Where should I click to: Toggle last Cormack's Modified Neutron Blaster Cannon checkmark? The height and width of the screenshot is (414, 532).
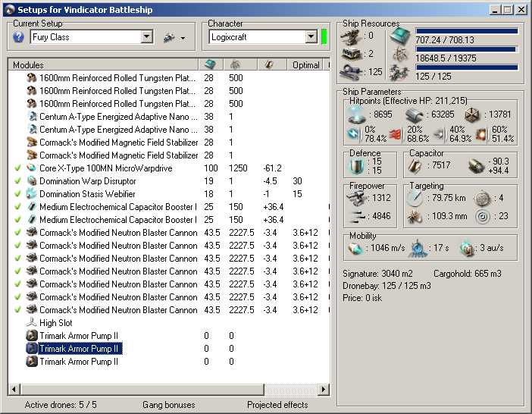point(18,310)
